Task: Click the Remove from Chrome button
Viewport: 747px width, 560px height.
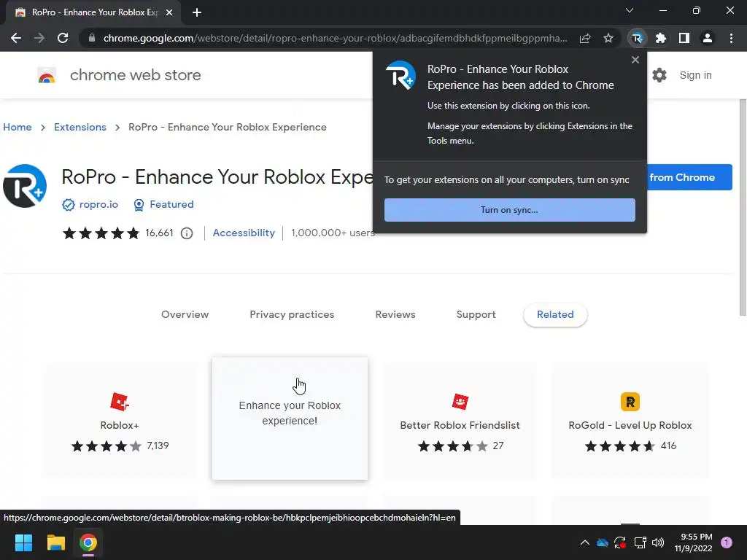Action: coord(689,177)
